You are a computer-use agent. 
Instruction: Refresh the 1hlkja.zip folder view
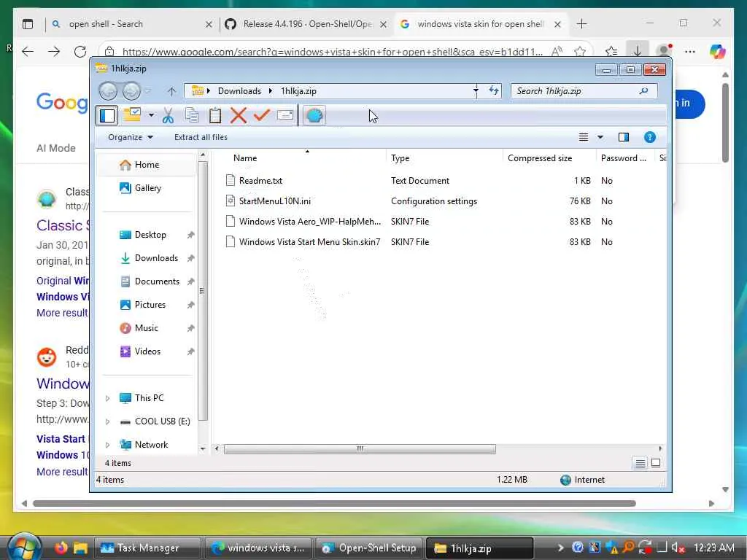(494, 90)
